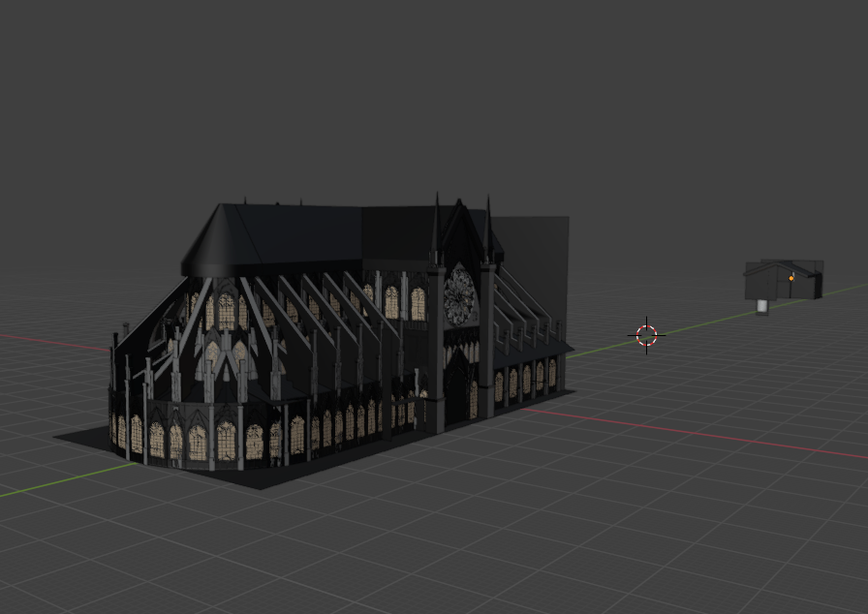Select the small house model in the distance
The height and width of the screenshot is (614, 868).
coord(784,281)
